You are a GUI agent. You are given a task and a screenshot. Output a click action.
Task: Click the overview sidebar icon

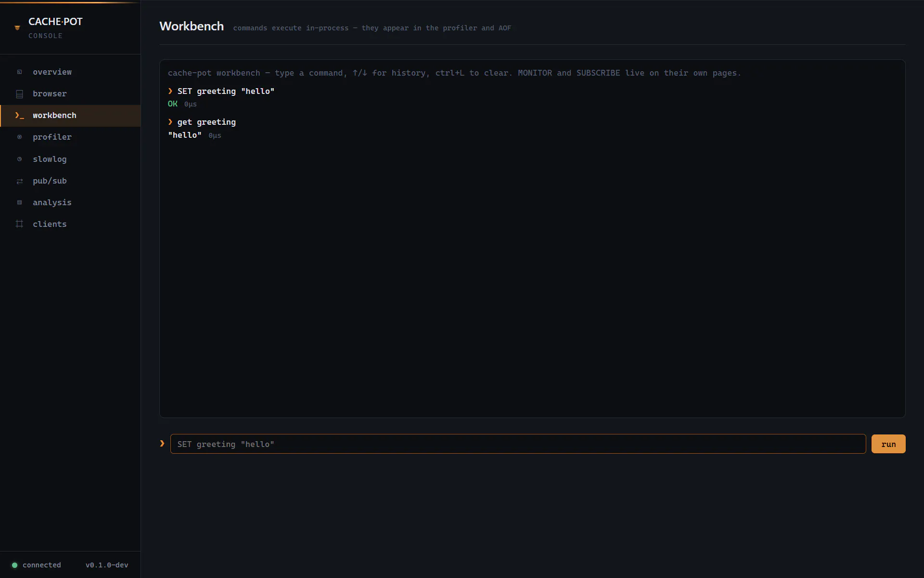point(19,72)
